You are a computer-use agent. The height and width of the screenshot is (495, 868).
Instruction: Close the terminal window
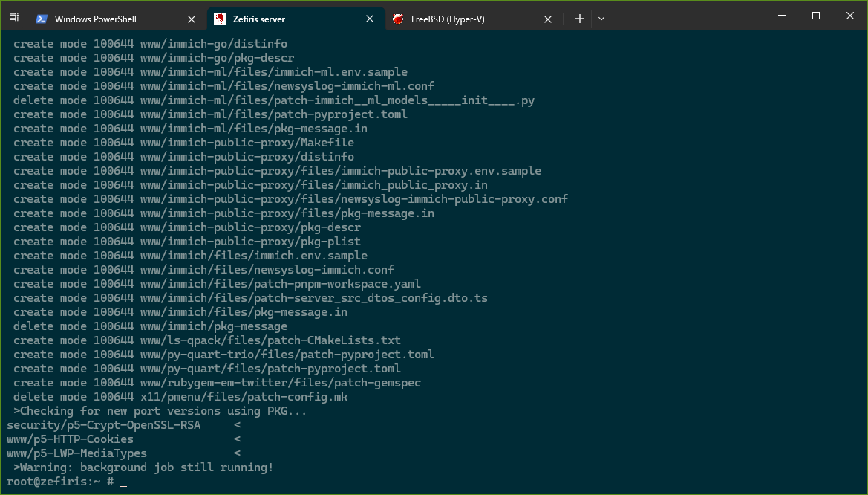[x=849, y=16]
